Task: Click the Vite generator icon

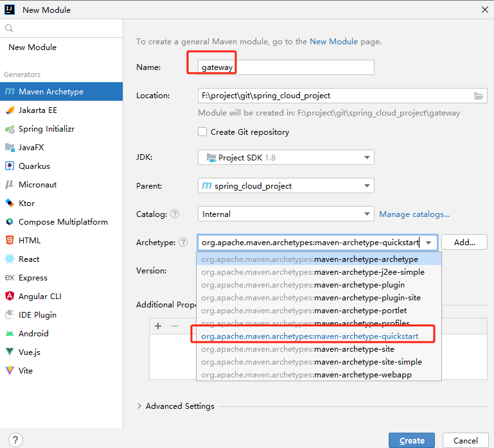Action: coord(10,370)
